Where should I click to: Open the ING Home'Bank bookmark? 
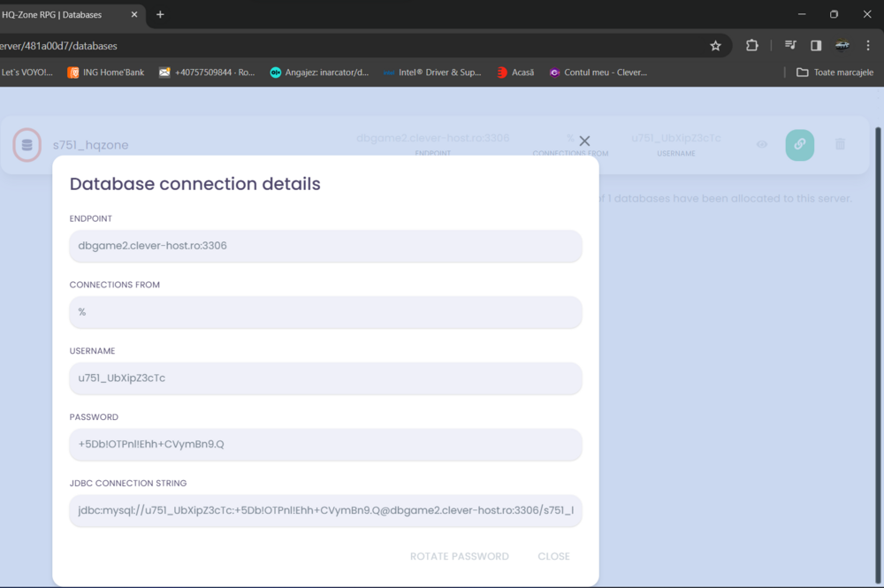tap(105, 73)
